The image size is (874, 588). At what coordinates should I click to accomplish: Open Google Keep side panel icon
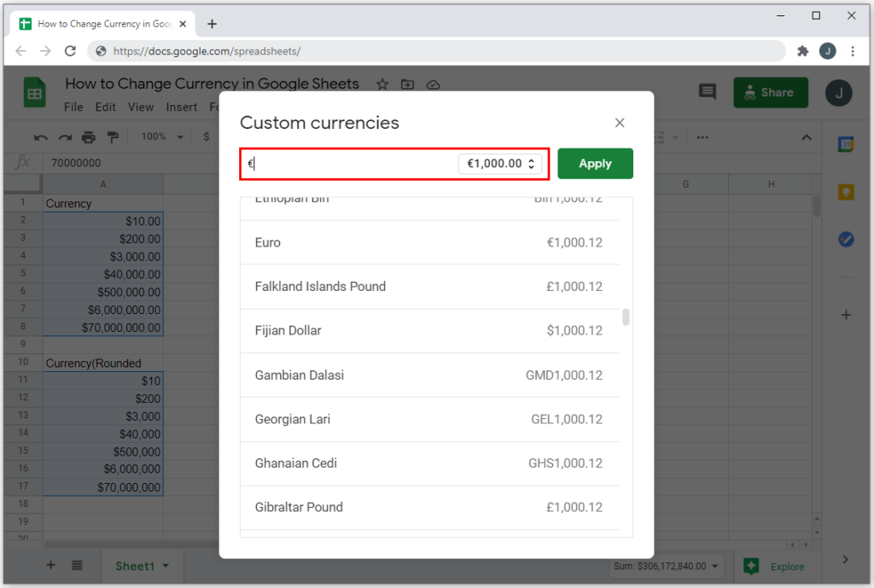click(846, 192)
